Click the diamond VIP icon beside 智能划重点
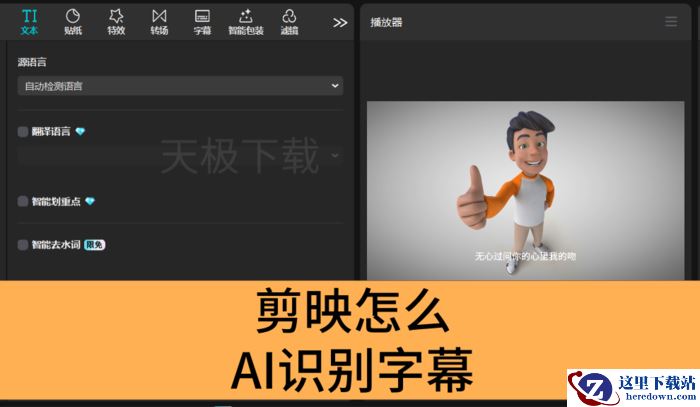This screenshot has width=700, height=407. tap(90, 201)
